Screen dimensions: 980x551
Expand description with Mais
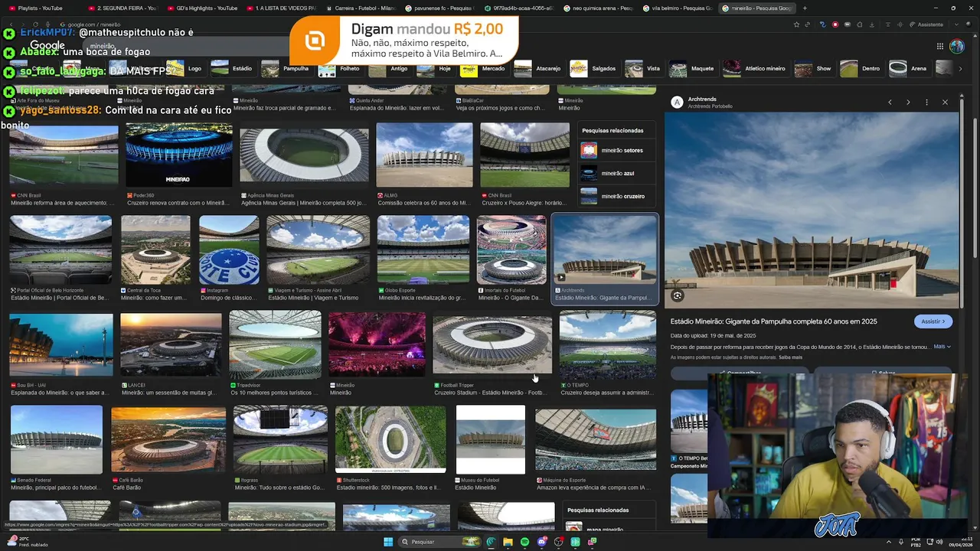click(x=942, y=347)
